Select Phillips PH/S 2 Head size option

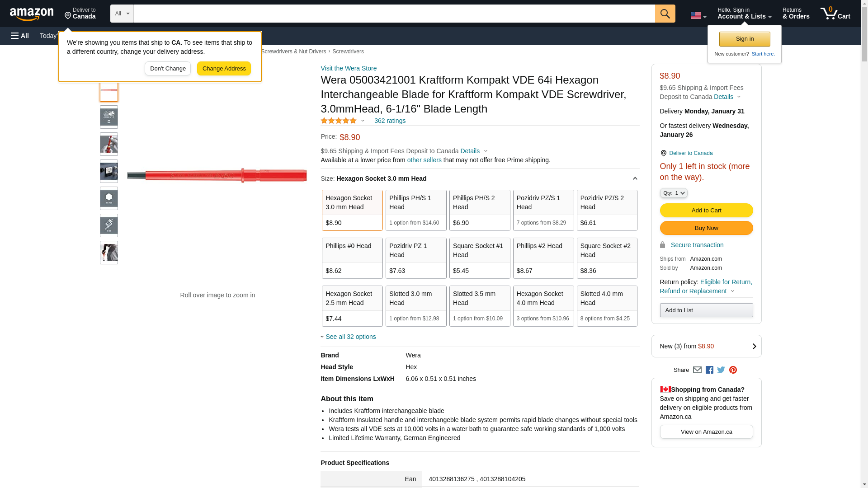coord(479,210)
